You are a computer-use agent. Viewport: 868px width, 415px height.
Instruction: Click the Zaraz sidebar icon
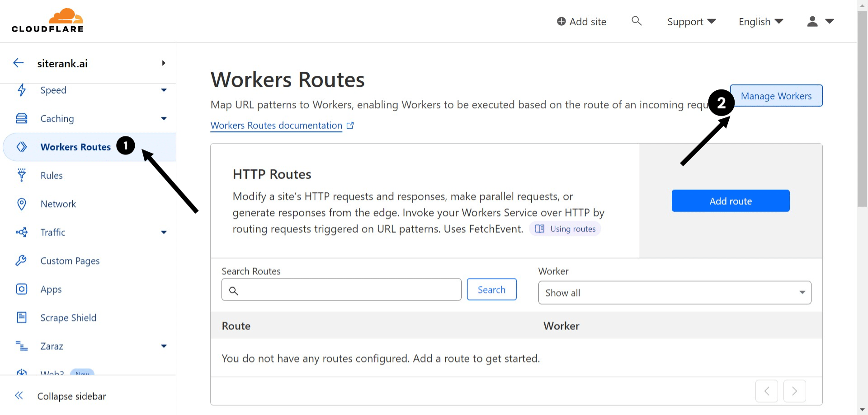click(x=21, y=346)
